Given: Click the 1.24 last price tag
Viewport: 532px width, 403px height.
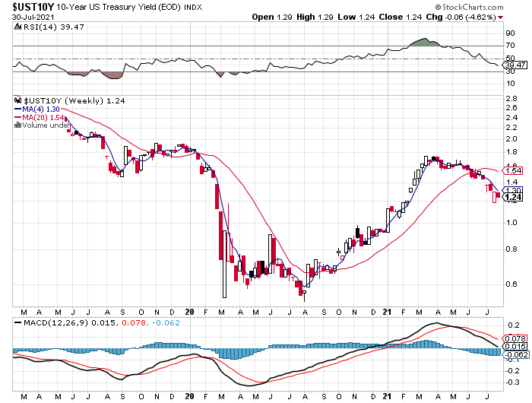Looking at the screenshot, I should (x=513, y=197).
